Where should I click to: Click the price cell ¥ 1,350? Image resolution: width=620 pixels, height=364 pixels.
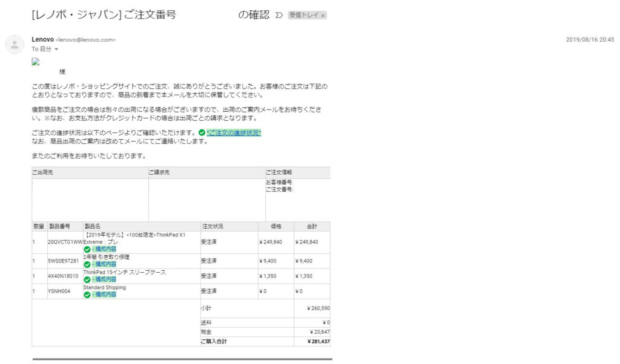[268, 276]
